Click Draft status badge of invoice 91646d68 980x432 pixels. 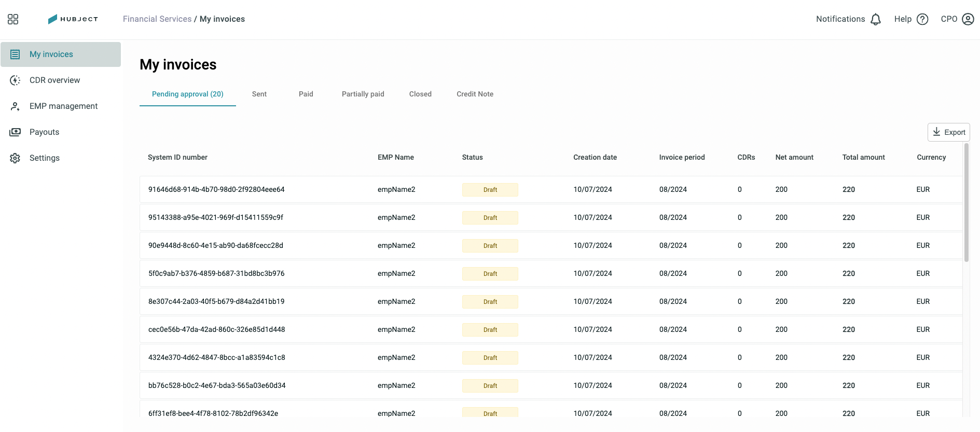490,190
